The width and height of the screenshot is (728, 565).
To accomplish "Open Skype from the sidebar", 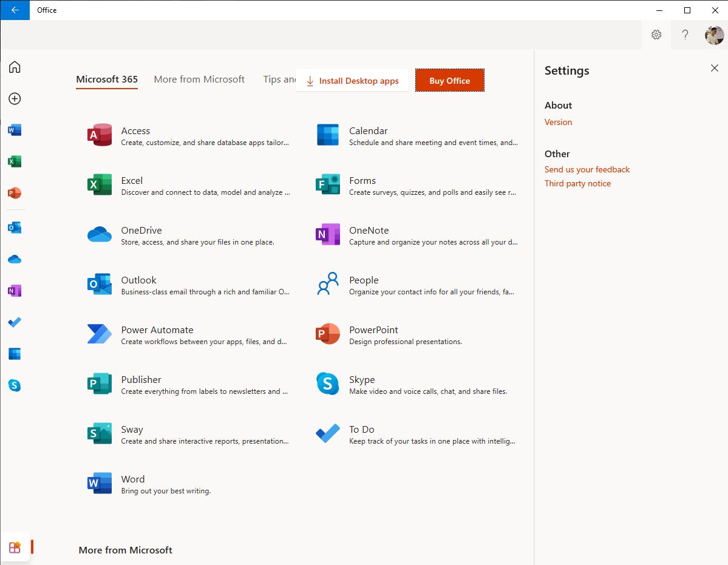I will click(x=15, y=385).
